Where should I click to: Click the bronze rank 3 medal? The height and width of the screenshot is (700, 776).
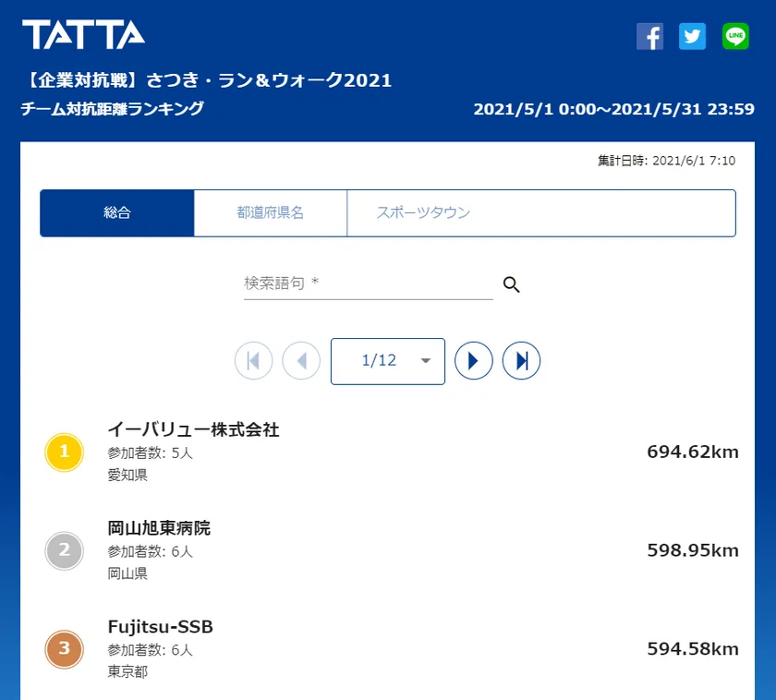(x=65, y=648)
